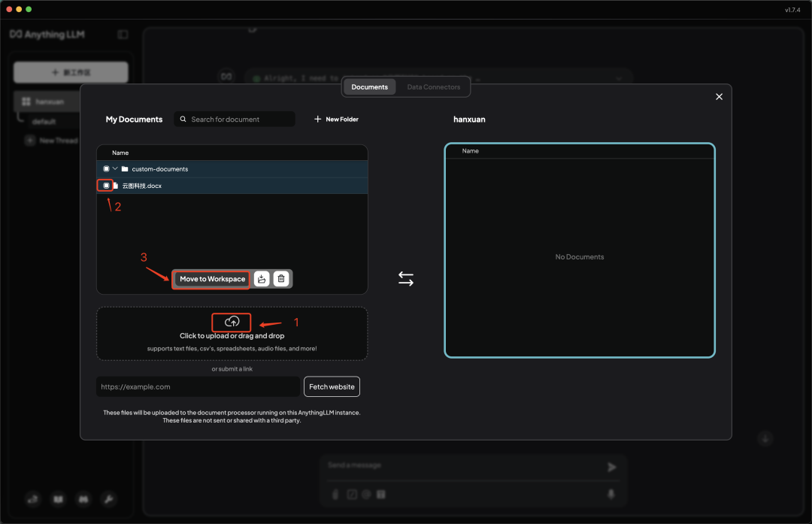
Task: Click the scroll-to-bottom arrow in chat
Action: pyautogui.click(x=765, y=438)
